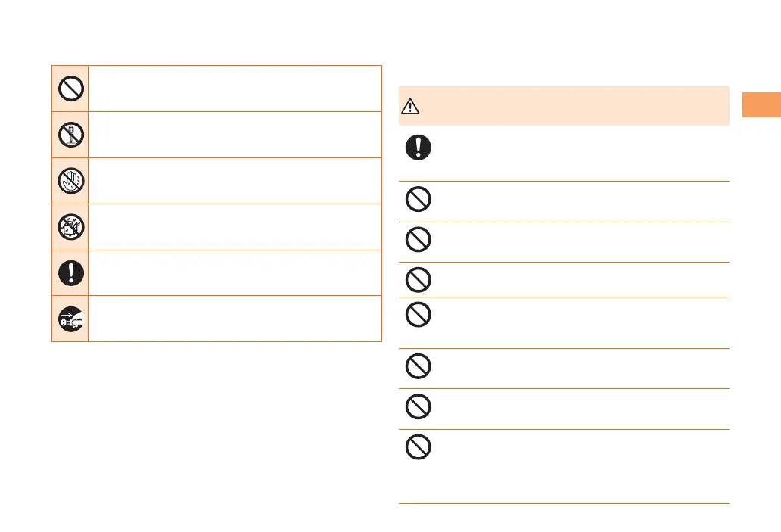Click the blank cell beside the wet hands icon
The width and height of the screenshot is (781, 532).
(235, 181)
